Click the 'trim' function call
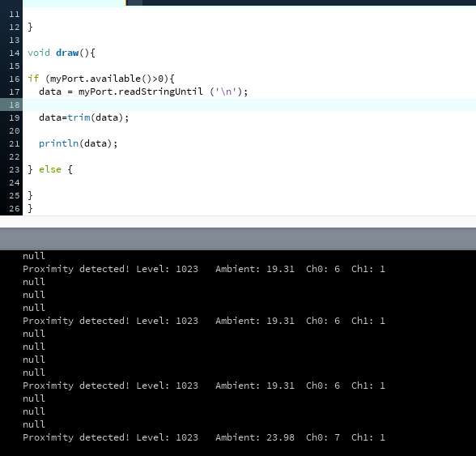 tap(79, 117)
